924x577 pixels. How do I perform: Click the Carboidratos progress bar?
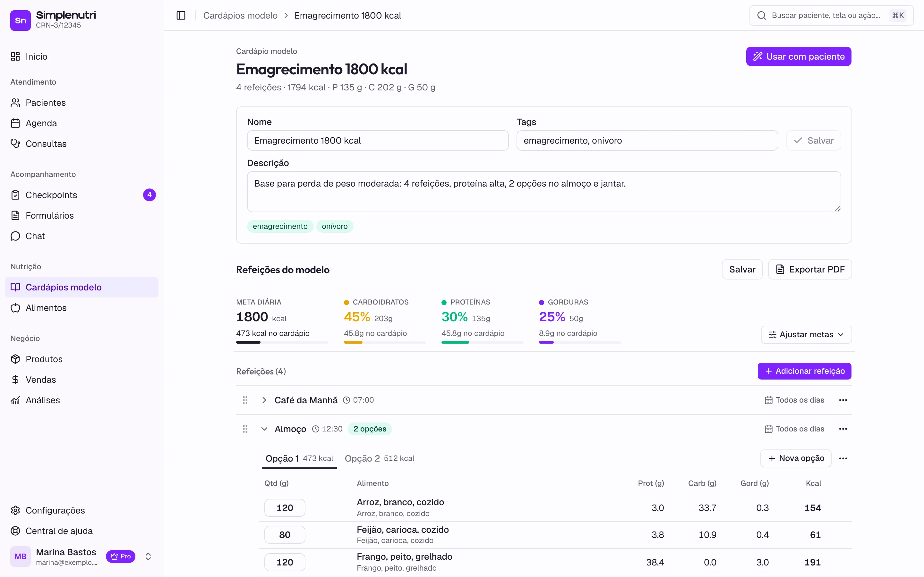click(x=384, y=342)
